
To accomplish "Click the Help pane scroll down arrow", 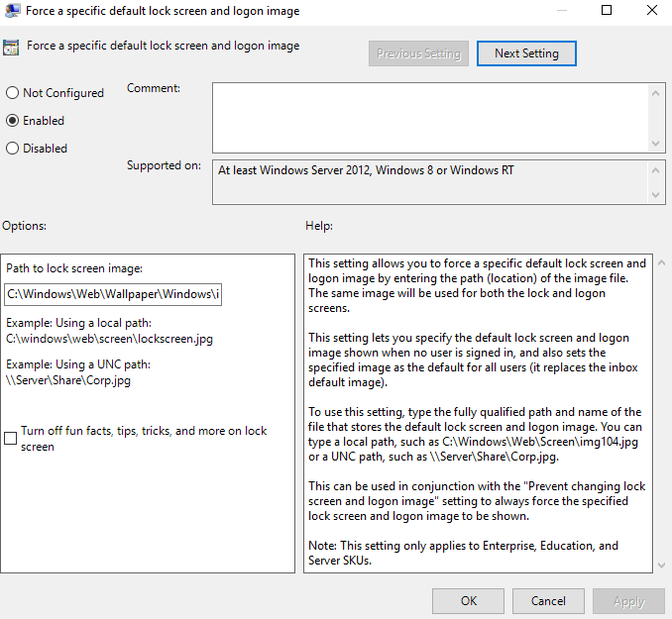I will tap(662, 566).
